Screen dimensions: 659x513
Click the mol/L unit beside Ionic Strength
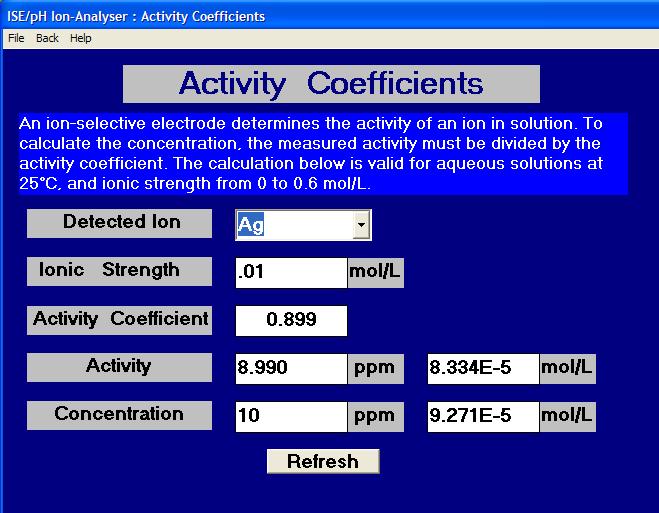tap(375, 273)
